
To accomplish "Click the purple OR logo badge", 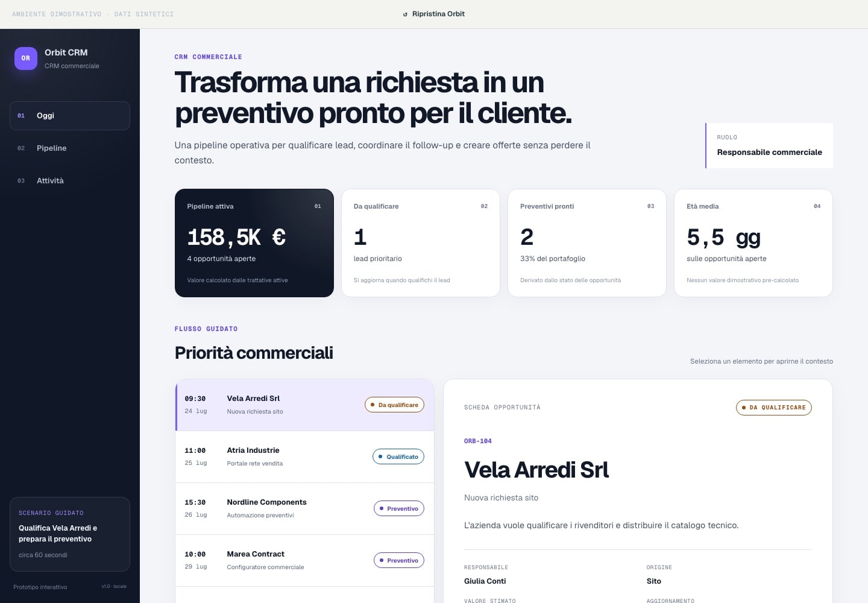I will click(26, 58).
